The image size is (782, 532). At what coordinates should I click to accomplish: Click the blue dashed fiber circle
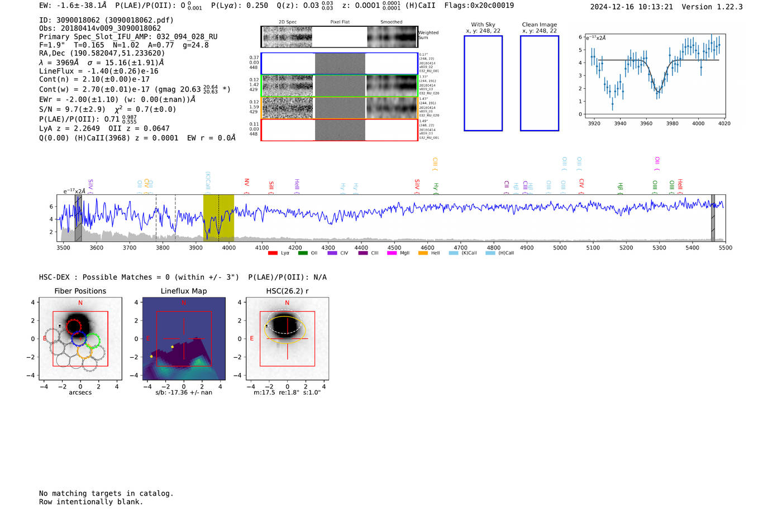point(78,338)
